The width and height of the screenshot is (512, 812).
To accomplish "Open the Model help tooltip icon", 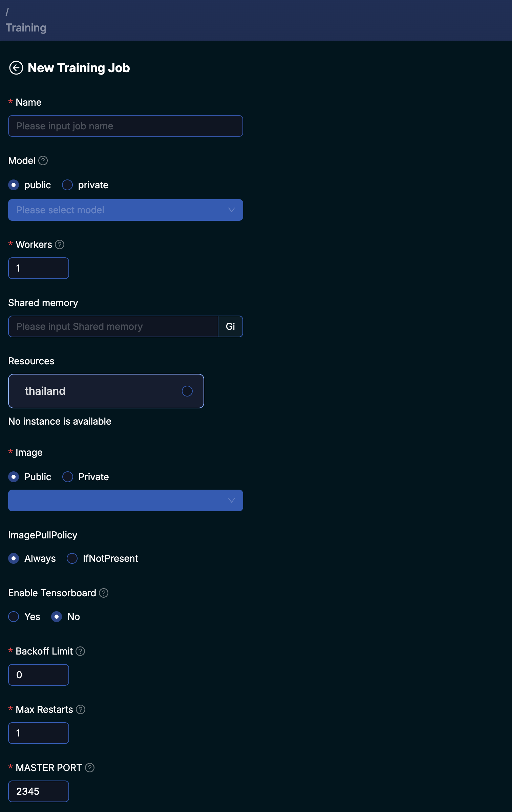I will [43, 161].
